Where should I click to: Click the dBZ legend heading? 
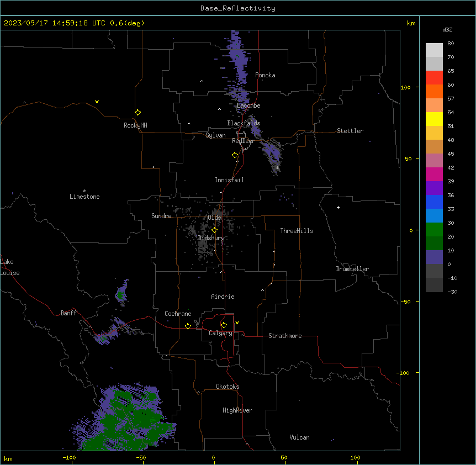(x=447, y=29)
